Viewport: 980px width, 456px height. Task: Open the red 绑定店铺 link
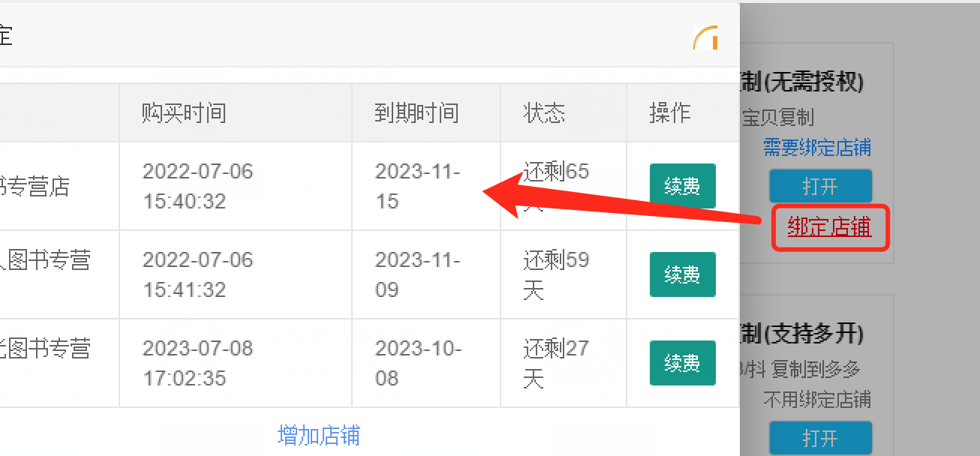click(829, 227)
